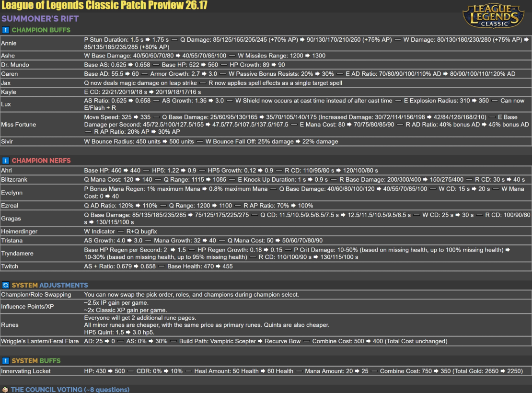Select the Heimerdinger row name
The height and width of the screenshot is (393, 532).
(x=19, y=231)
